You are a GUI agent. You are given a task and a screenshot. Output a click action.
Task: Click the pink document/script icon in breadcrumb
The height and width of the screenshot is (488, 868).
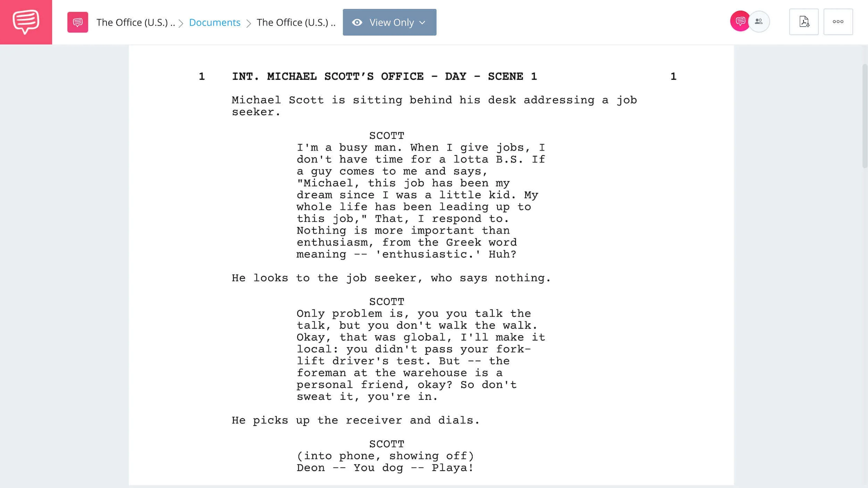(77, 22)
